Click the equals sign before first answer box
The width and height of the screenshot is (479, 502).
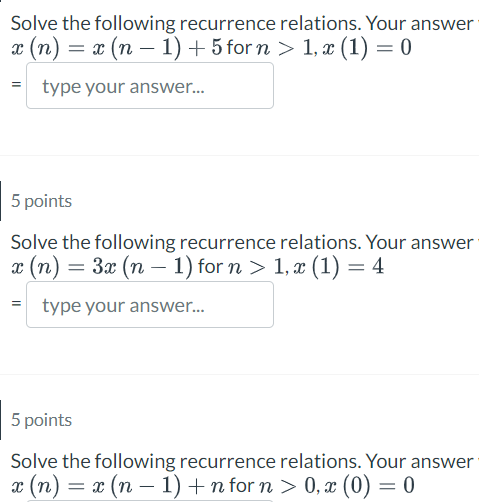point(16,85)
